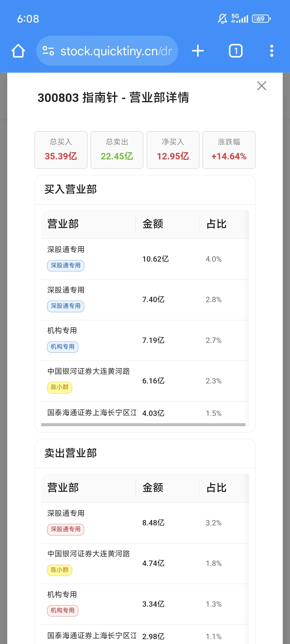This screenshot has height=644, width=290.
Task: Select the 涨跌幅 +14.64% summary card
Action: 229,150
